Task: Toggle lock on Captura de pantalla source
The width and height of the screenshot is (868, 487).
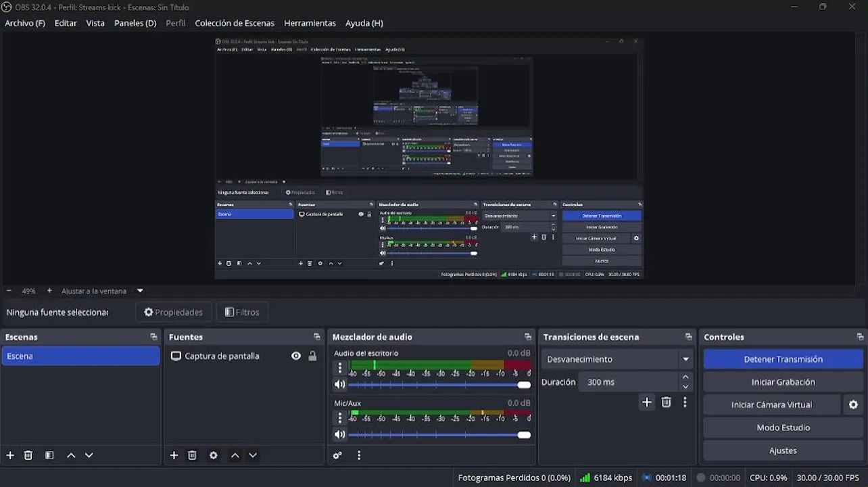Action: [x=312, y=356]
